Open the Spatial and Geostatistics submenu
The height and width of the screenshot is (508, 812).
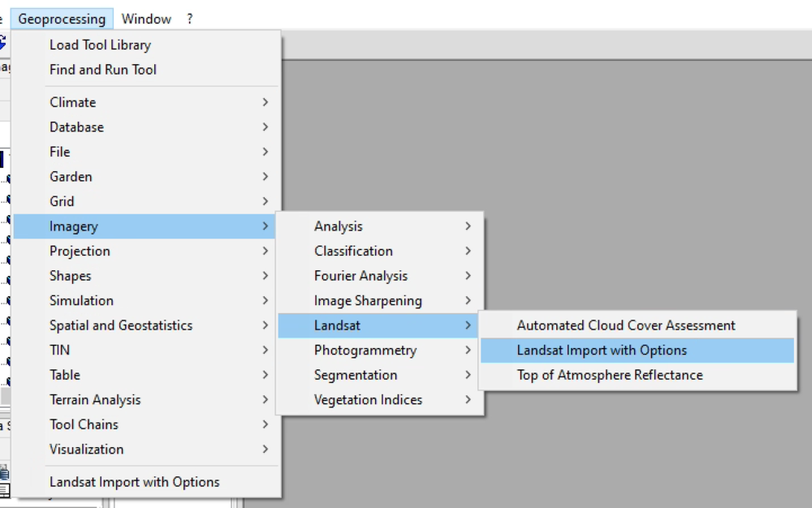pyautogui.click(x=121, y=325)
